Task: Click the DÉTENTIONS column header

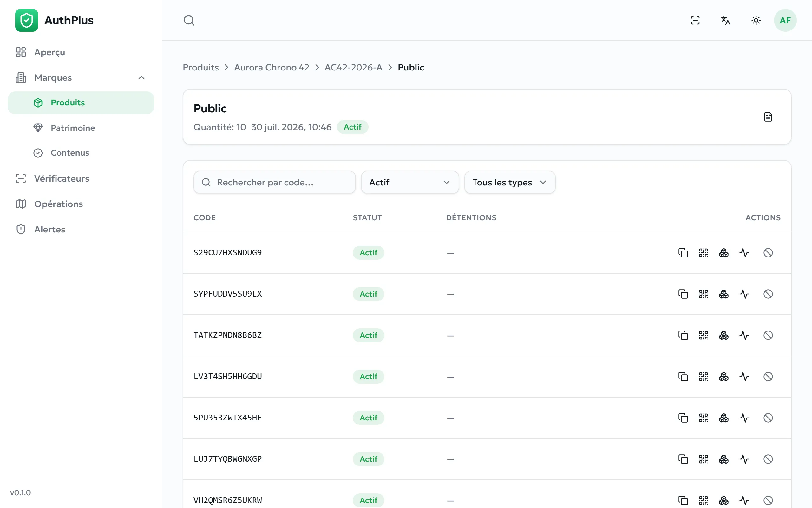Action: pos(471,218)
